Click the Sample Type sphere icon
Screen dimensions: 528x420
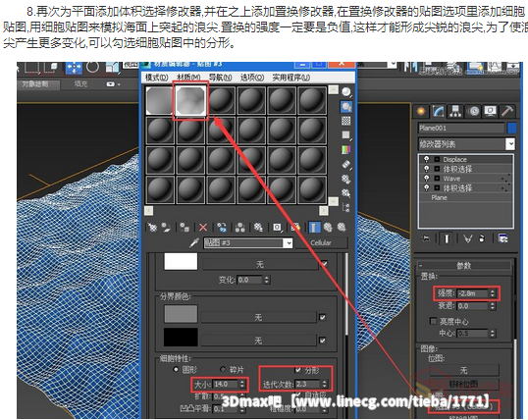tap(346, 91)
